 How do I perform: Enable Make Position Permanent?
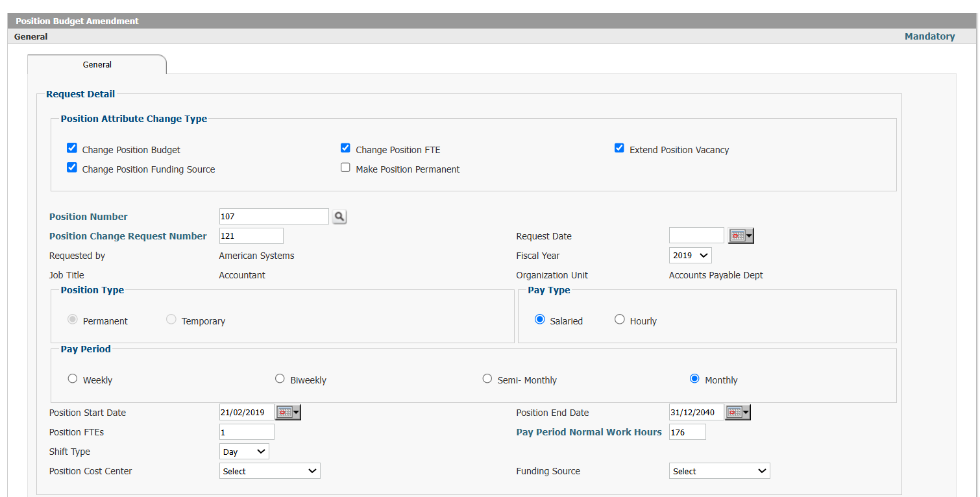(x=345, y=167)
